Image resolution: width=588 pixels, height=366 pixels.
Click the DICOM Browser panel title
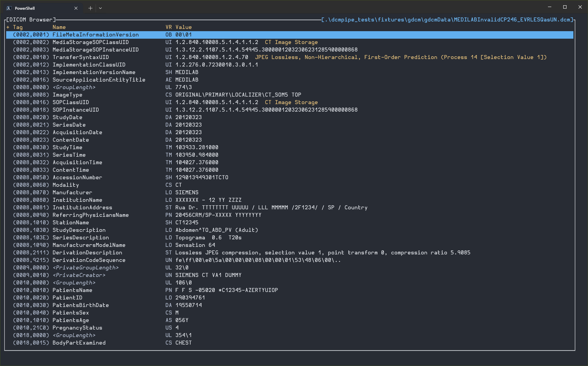coord(31,20)
